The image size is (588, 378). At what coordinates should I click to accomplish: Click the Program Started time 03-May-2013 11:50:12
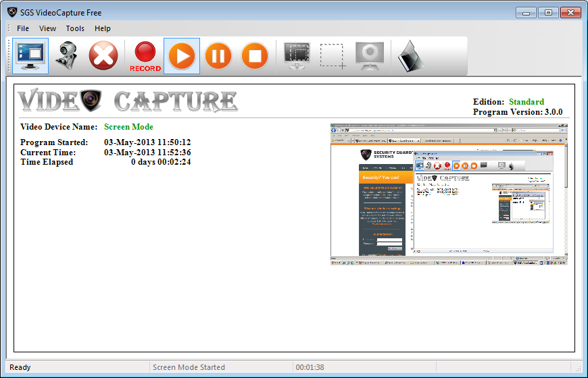[x=147, y=142]
